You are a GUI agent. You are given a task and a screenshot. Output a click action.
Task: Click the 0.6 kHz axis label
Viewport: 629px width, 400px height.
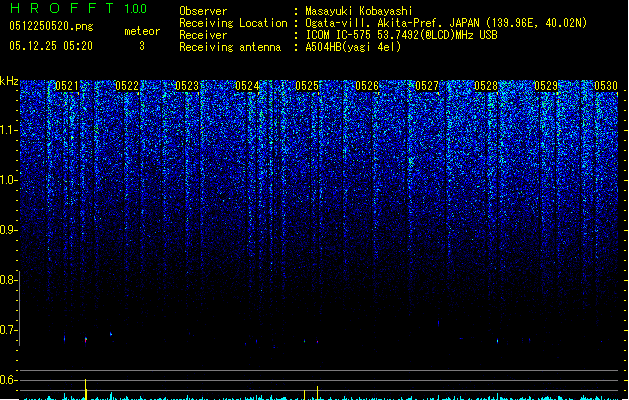coord(8,380)
